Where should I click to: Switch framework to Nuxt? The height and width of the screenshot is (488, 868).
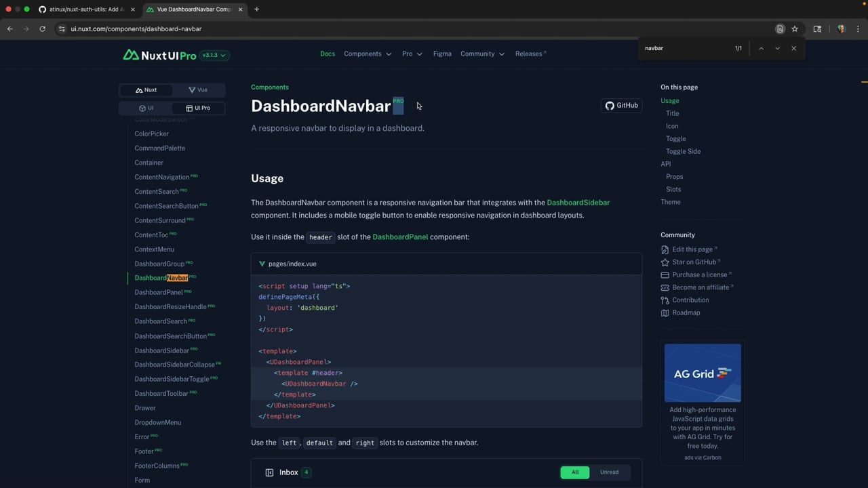(x=146, y=89)
